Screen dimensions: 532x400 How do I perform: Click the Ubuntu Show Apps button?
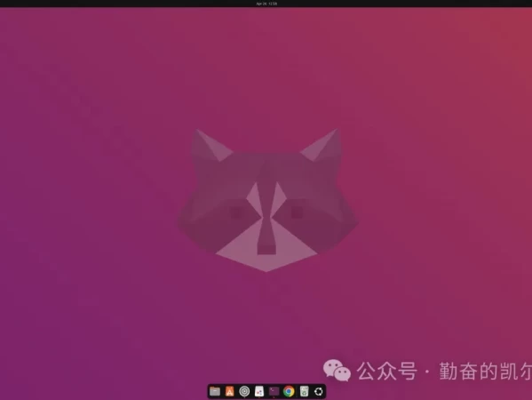pos(319,391)
